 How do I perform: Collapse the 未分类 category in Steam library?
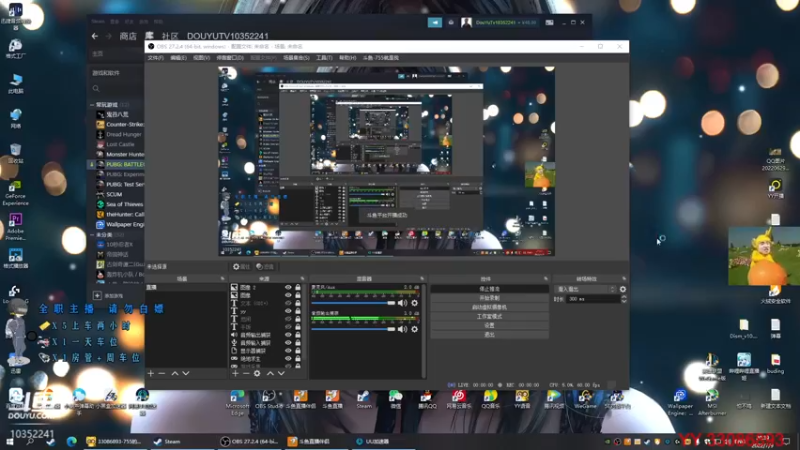click(92, 235)
